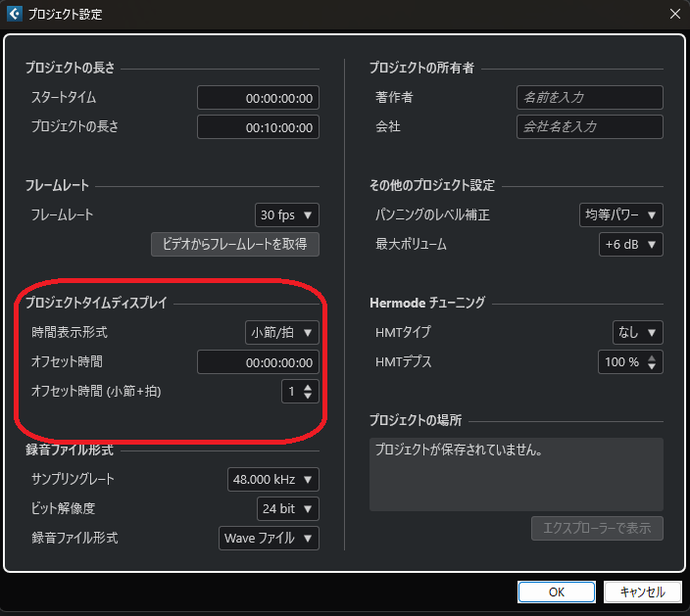The height and width of the screenshot is (616, 690).
Task: Click the 最大ボリューム label
Action: tap(411, 245)
